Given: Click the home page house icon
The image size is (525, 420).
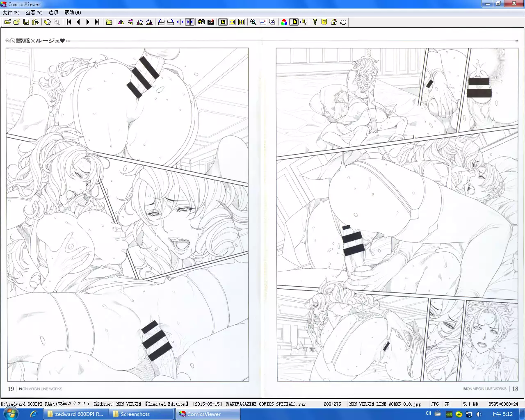Looking at the screenshot, I should coord(334,22).
